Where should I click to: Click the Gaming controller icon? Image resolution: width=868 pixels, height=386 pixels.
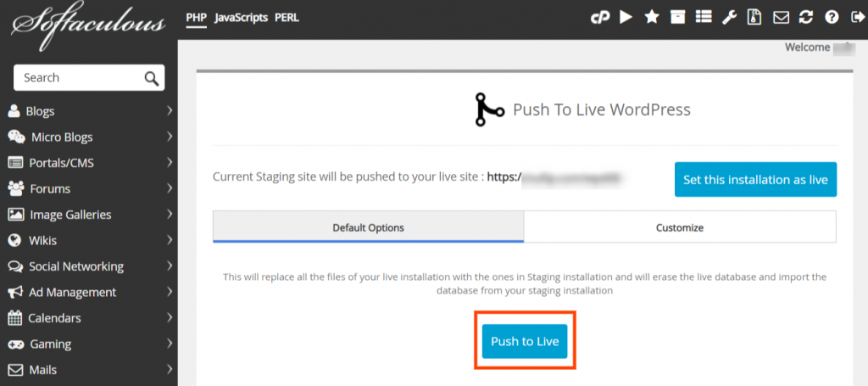(15, 344)
